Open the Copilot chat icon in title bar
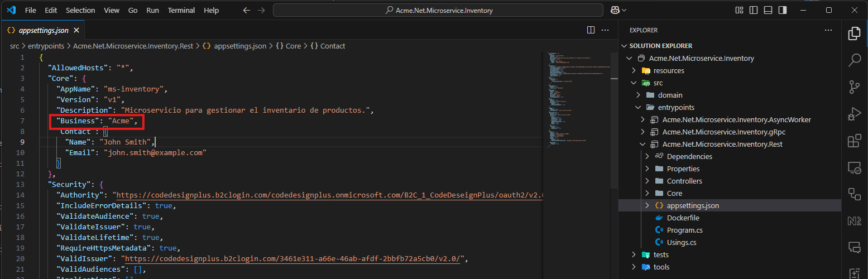The width and height of the screenshot is (868, 279). [x=615, y=10]
